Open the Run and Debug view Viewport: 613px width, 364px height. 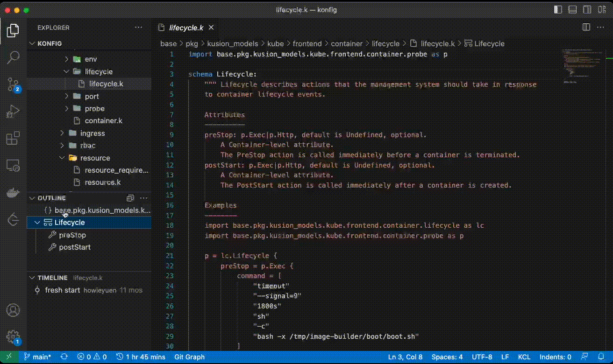point(13,111)
